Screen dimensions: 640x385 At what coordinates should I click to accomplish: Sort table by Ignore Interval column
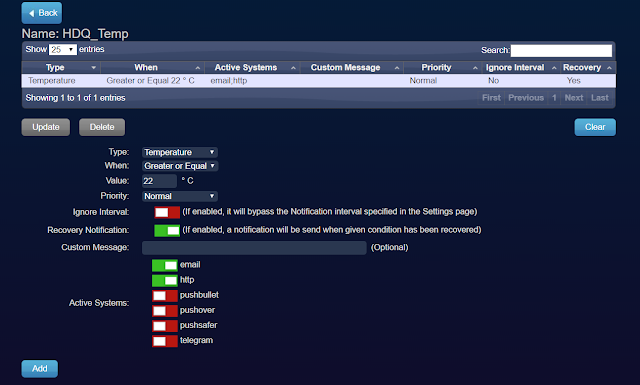tap(520, 67)
